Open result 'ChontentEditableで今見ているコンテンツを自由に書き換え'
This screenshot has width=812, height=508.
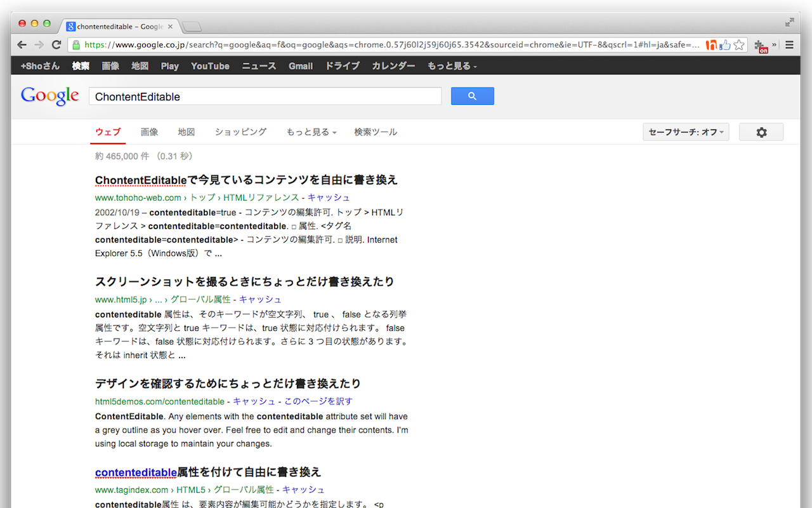[x=246, y=180]
